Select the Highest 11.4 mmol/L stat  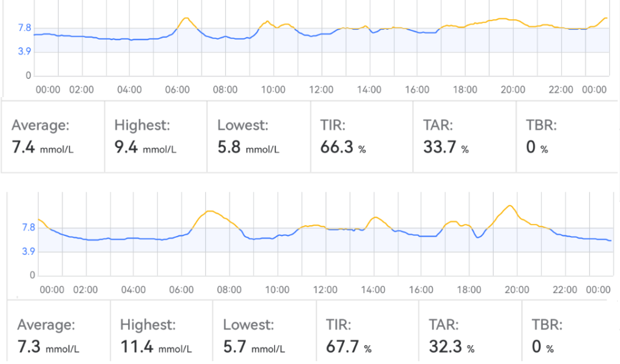162,335
